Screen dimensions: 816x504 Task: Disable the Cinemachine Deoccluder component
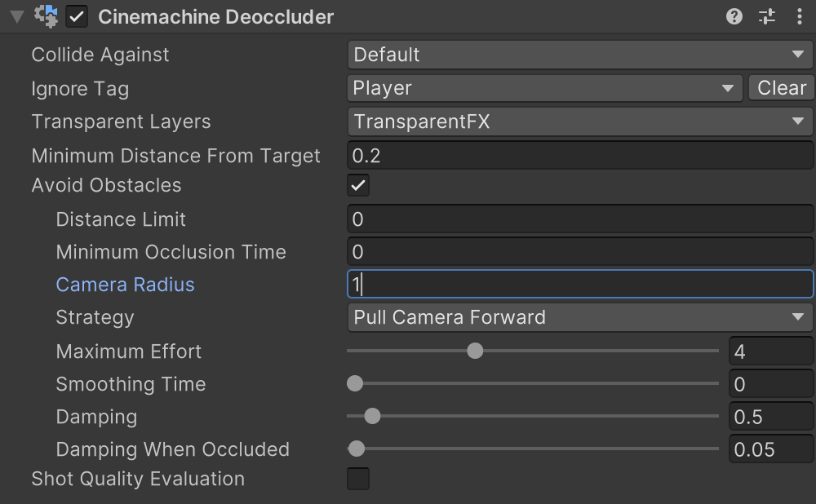pyautogui.click(x=75, y=16)
